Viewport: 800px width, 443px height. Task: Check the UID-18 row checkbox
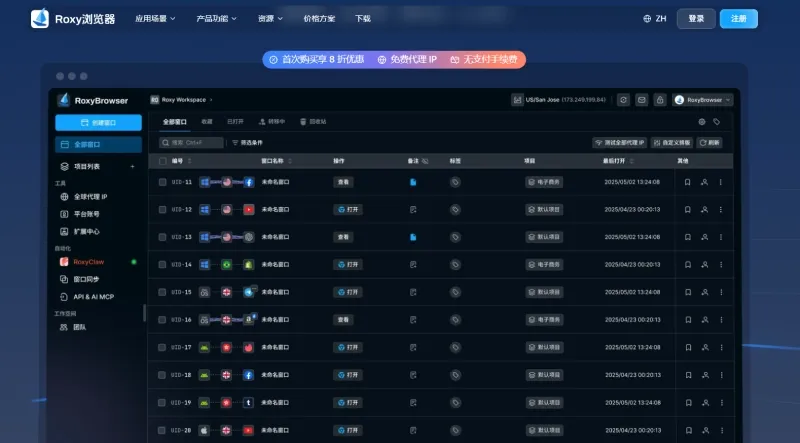click(162, 375)
